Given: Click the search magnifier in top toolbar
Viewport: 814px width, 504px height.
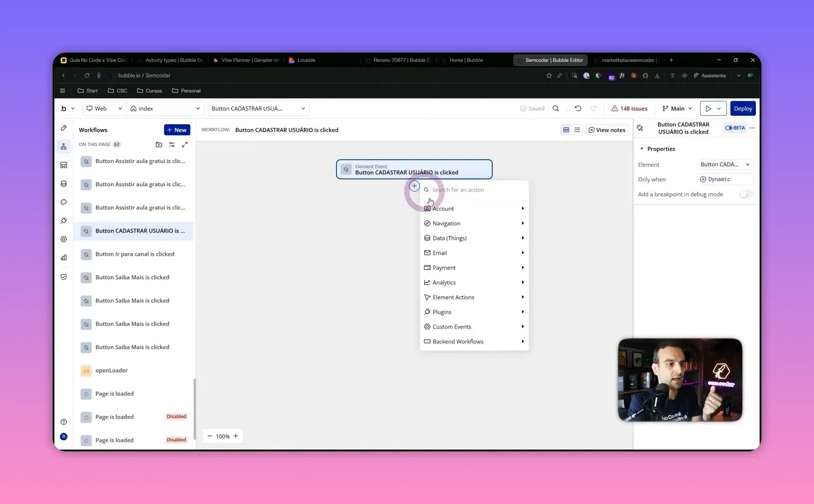Looking at the screenshot, I should (556, 109).
